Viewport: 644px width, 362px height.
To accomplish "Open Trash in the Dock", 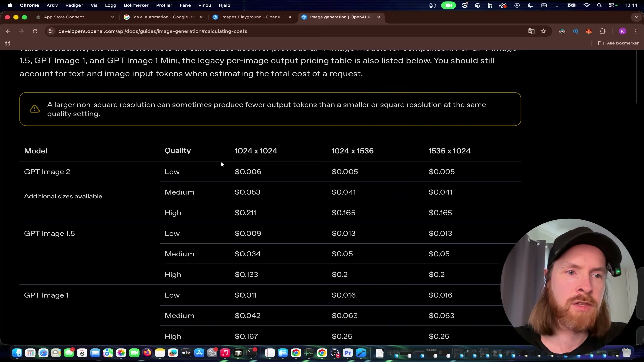I will 626,353.
